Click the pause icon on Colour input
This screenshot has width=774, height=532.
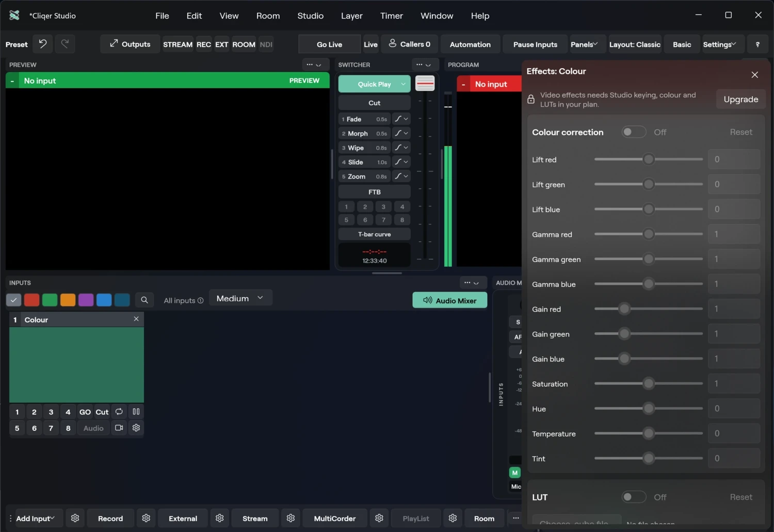[136, 411]
